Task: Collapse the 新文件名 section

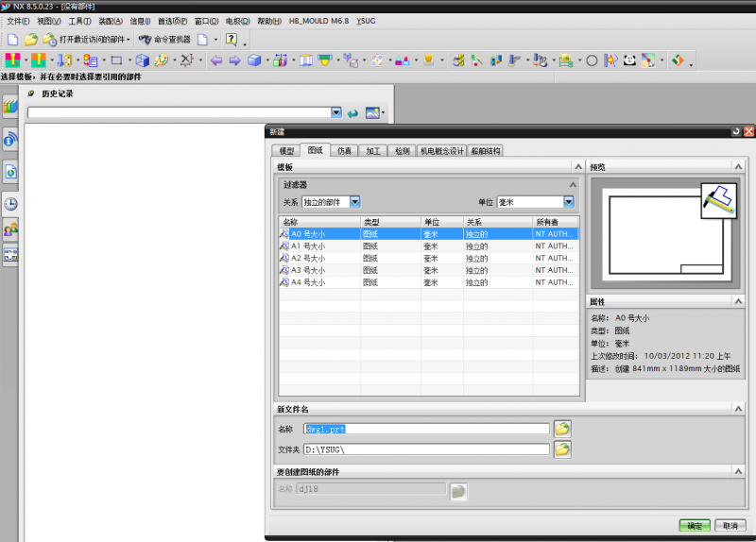Action: pyautogui.click(x=738, y=409)
